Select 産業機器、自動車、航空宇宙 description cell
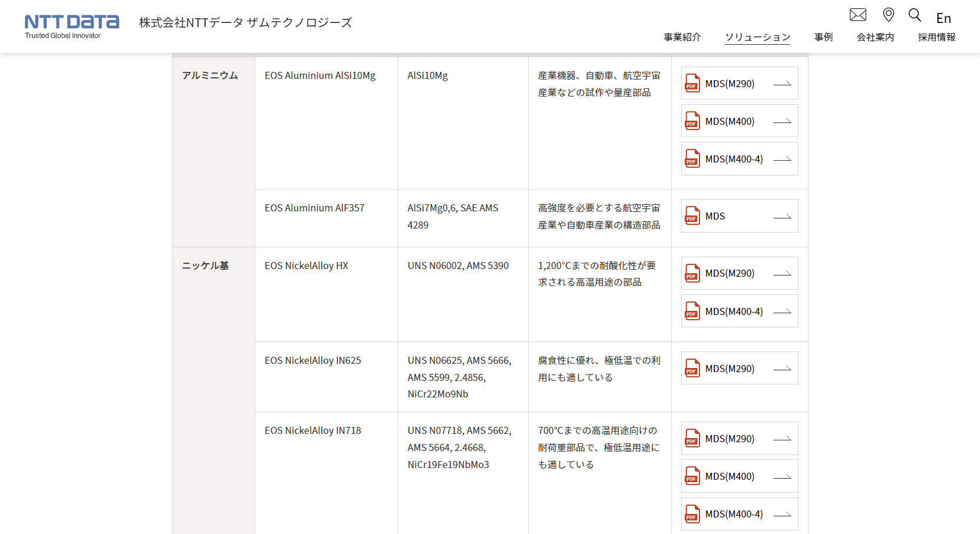Screen dimensions: 980x534 click(x=600, y=123)
